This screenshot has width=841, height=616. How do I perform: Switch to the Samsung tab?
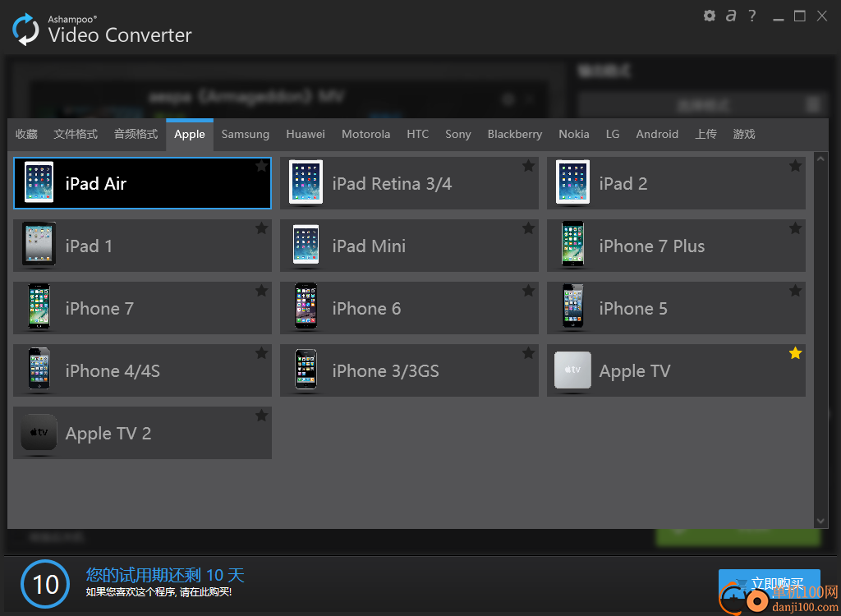245,134
